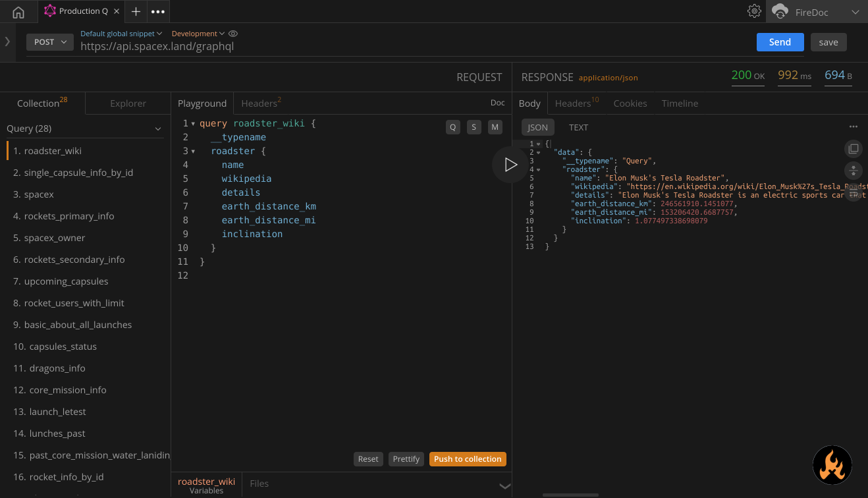Run the query with the play button
This screenshot has height=498, width=868.
click(x=510, y=165)
